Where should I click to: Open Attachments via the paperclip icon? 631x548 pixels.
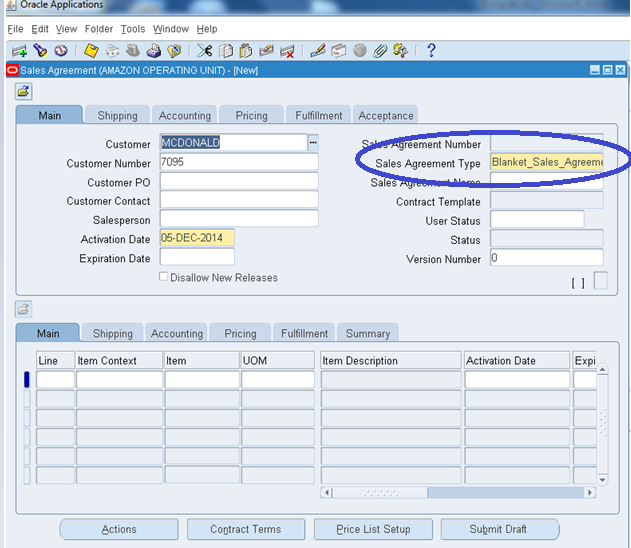(x=380, y=51)
